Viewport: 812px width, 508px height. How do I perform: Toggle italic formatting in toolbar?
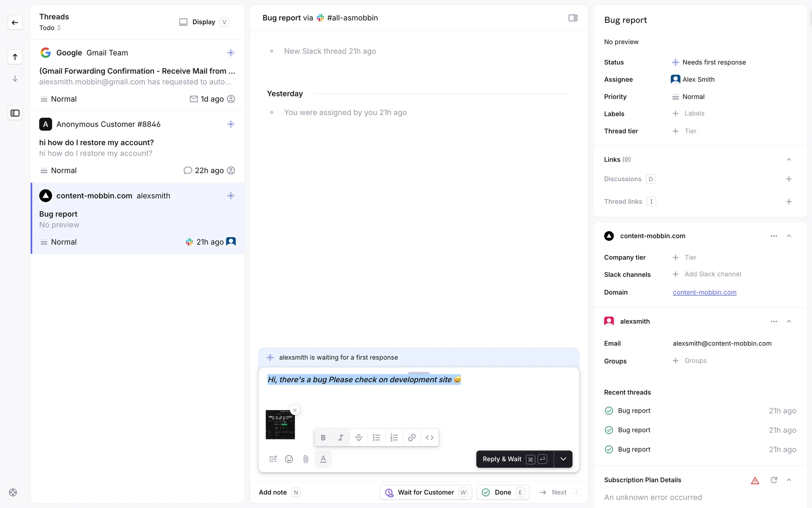pyautogui.click(x=340, y=438)
